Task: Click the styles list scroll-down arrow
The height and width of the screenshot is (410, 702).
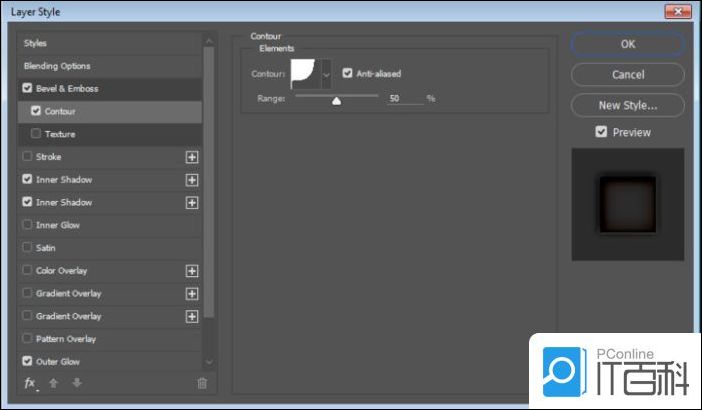Action: coord(209,362)
